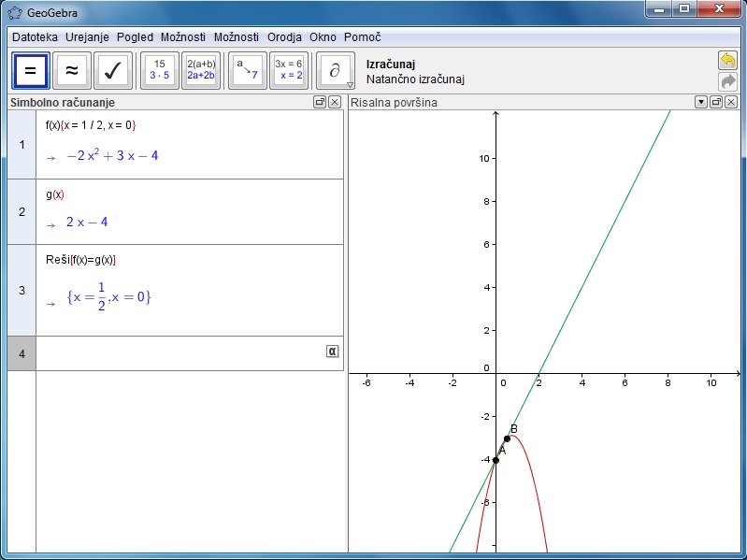Open the Orodja menu
This screenshot has height=560, width=747.
284,36
